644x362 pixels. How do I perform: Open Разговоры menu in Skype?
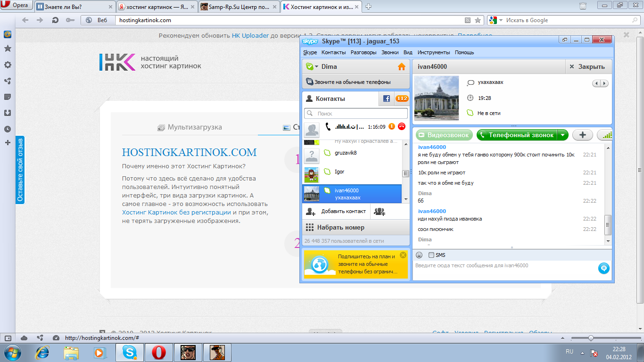click(x=363, y=52)
